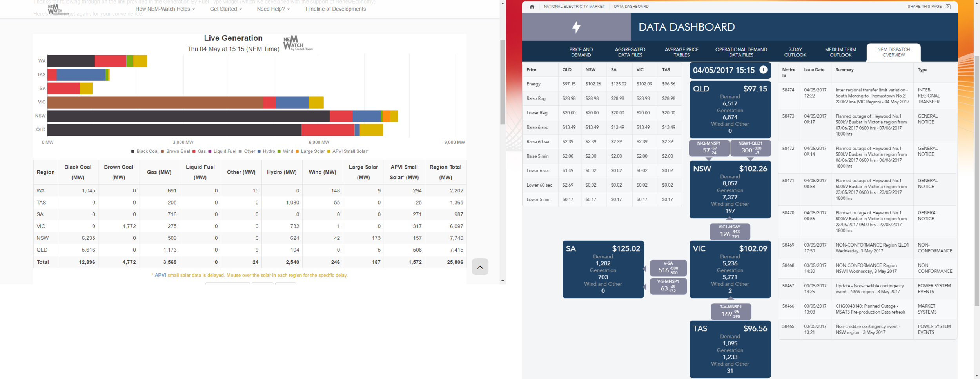Toggle Large Solar series in legend
Screen dimensions: 980x379
click(x=310, y=151)
